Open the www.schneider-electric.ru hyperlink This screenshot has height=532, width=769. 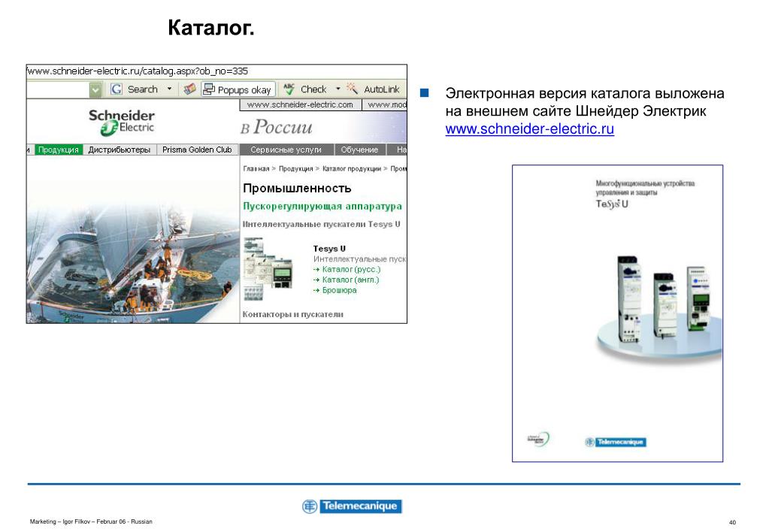[530, 129]
